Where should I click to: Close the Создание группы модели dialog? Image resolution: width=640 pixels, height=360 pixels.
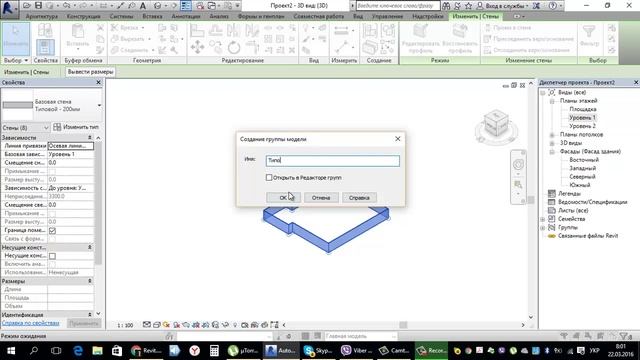pos(398,139)
